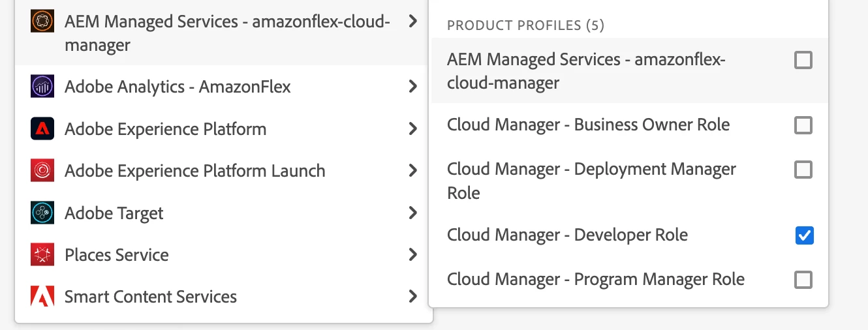
Task: Tick the Deployment Manager Role checkbox
Action: 803,170
